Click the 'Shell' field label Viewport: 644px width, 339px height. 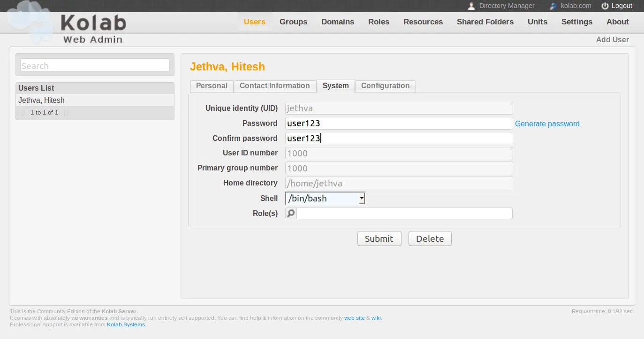269,199
